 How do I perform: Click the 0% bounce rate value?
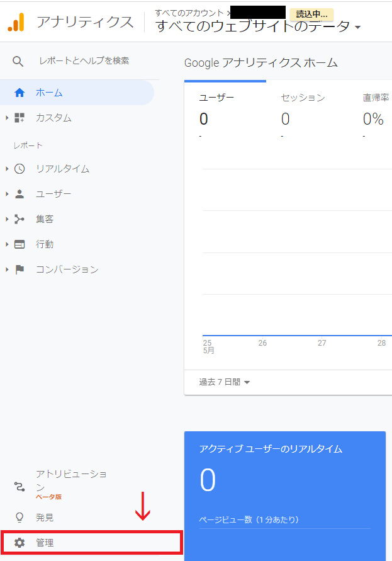(x=373, y=119)
